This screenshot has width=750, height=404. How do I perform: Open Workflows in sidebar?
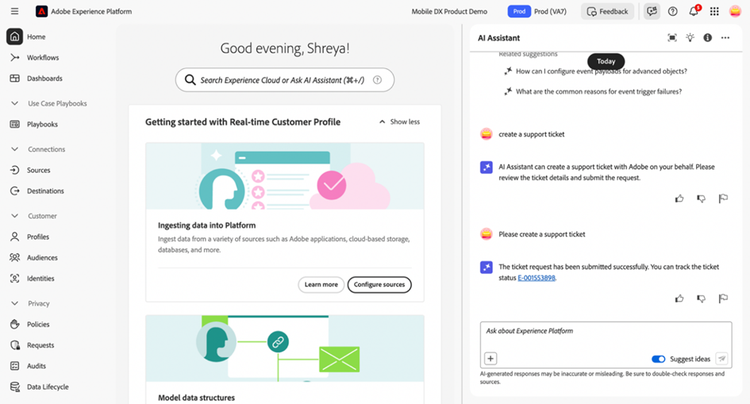click(34, 57)
